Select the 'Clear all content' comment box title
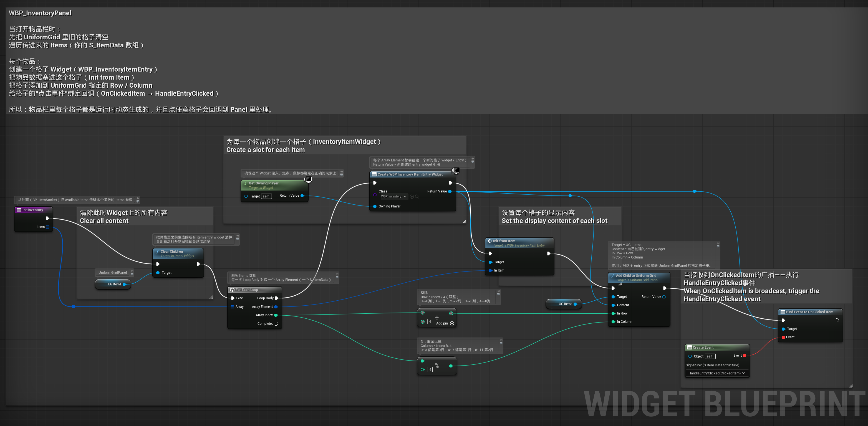 click(x=104, y=221)
